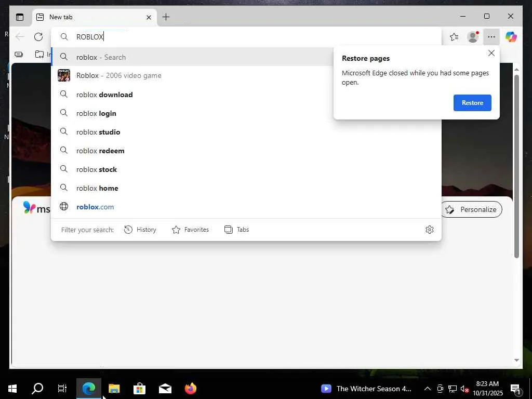Select the 'roblox redeem' suggestion
This screenshot has width=532, height=399.
(246, 151)
